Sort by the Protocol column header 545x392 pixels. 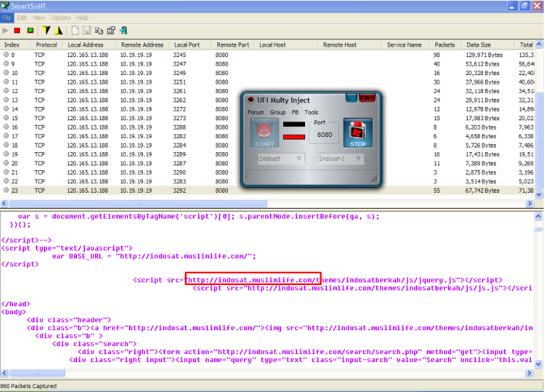pos(47,45)
